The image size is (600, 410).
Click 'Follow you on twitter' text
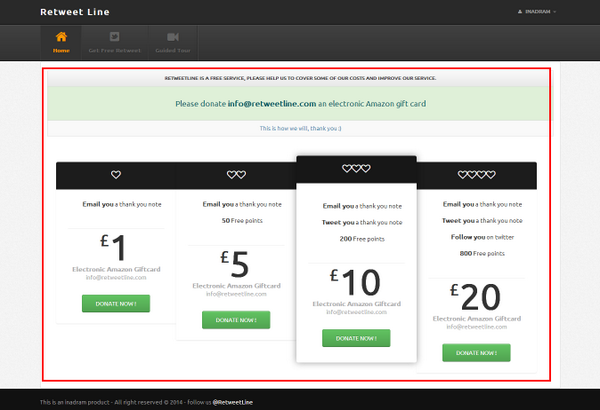(x=482, y=237)
